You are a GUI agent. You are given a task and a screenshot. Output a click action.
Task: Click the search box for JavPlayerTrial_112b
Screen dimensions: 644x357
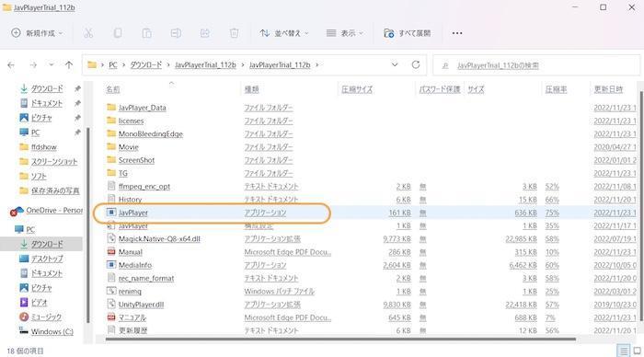536,65
